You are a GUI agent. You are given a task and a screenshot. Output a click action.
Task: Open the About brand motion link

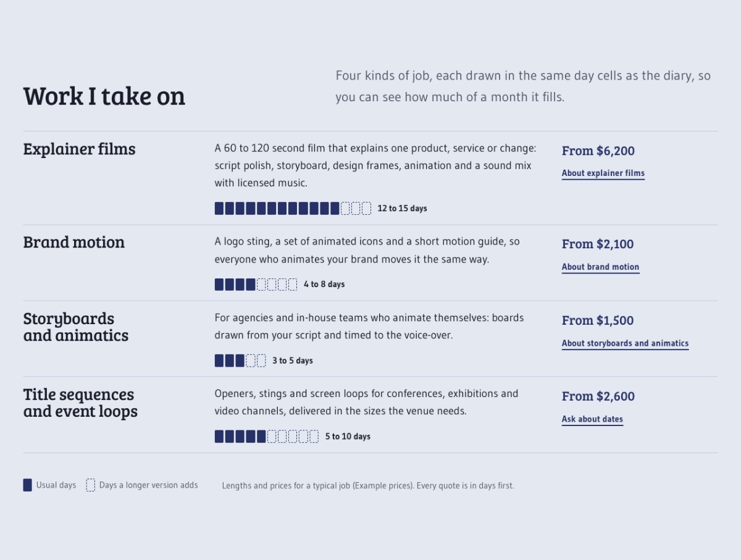point(600,267)
